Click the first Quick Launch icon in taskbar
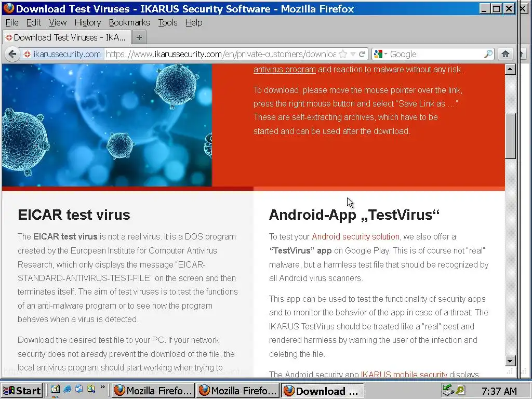 (55, 389)
